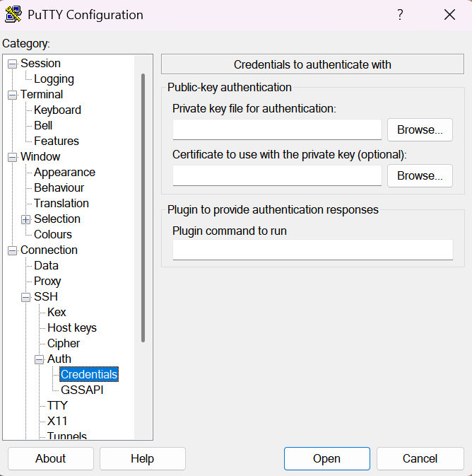Viewport: 472px width, 476px height.
Task: Click the category tree scrollbar thumb
Action: pos(143,208)
